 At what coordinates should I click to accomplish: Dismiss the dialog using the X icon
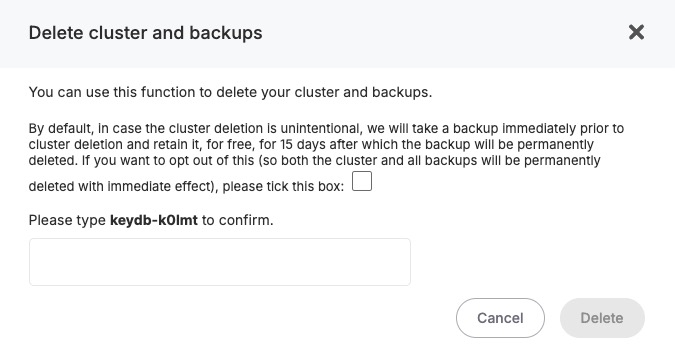[x=636, y=32]
